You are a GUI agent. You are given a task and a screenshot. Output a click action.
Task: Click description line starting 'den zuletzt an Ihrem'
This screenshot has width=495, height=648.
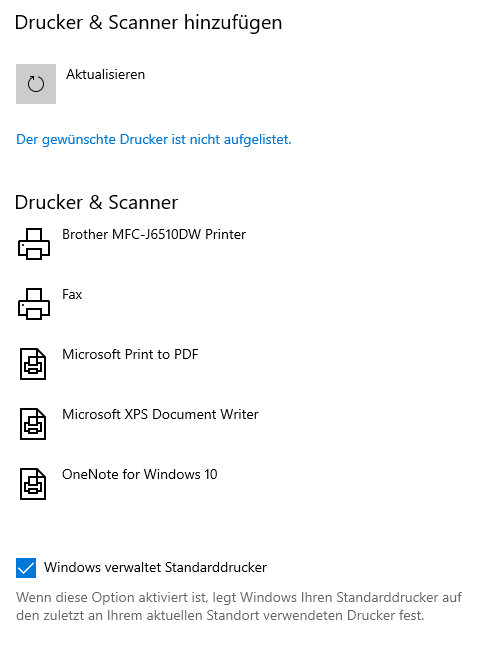[x=220, y=615]
